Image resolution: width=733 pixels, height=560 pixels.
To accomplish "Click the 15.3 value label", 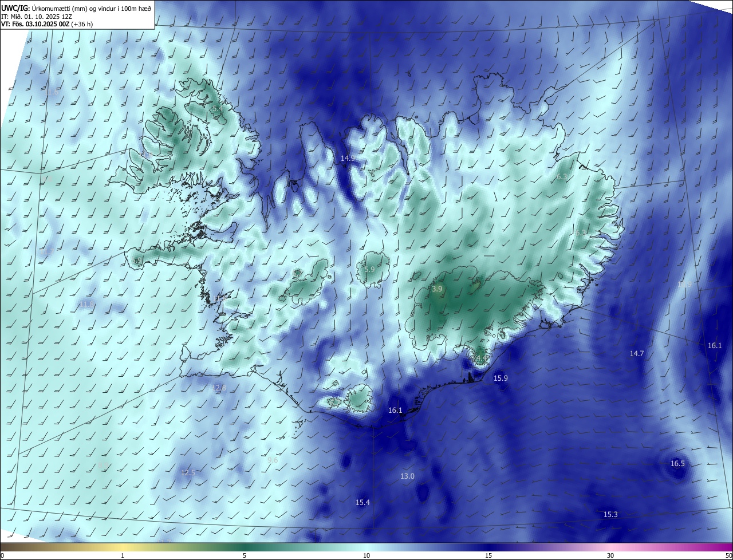I will (610, 514).
